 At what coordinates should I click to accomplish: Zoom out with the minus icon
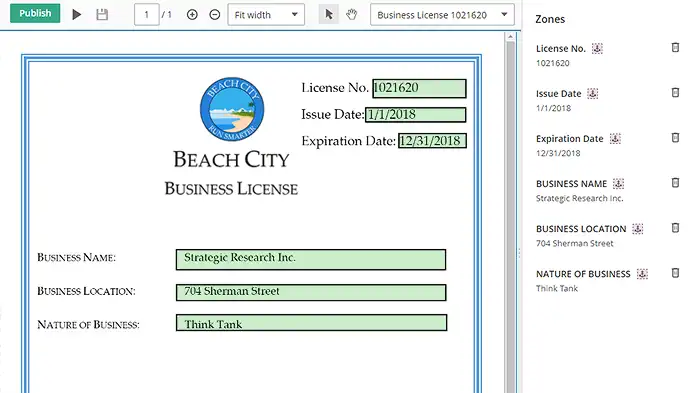click(x=214, y=15)
